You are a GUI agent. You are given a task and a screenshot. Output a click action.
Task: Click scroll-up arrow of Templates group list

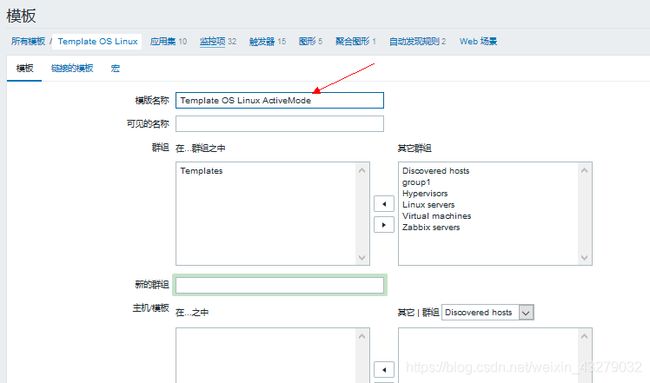click(362, 170)
